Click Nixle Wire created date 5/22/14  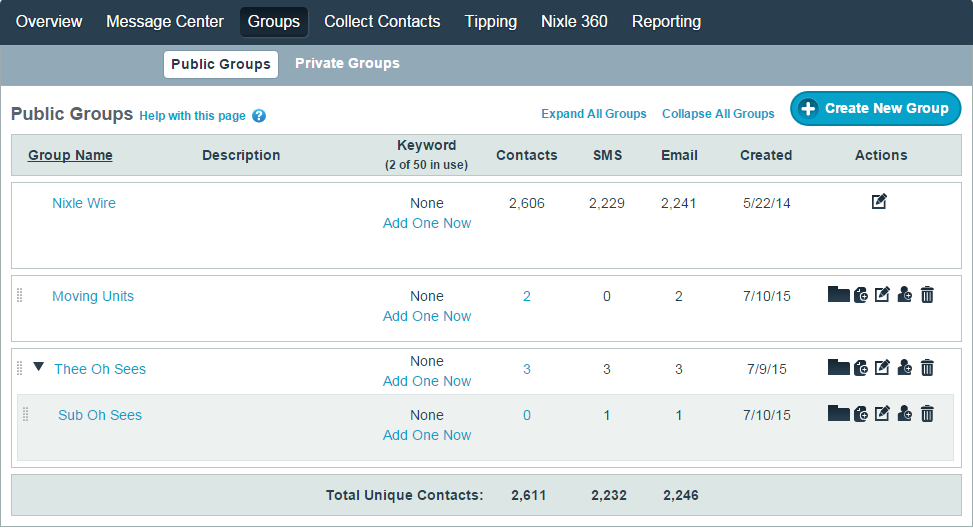pyautogui.click(x=766, y=204)
